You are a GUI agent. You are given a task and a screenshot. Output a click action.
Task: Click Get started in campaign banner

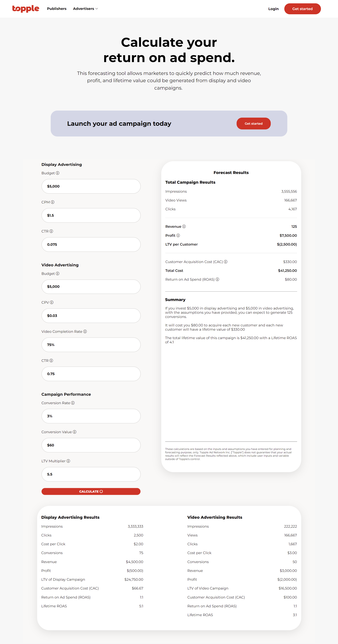point(253,123)
